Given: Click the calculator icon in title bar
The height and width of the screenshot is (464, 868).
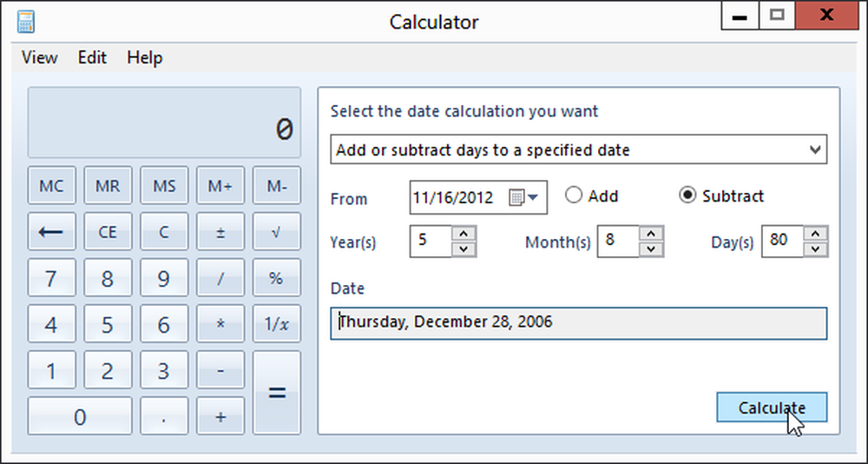Looking at the screenshot, I should coord(26,23).
